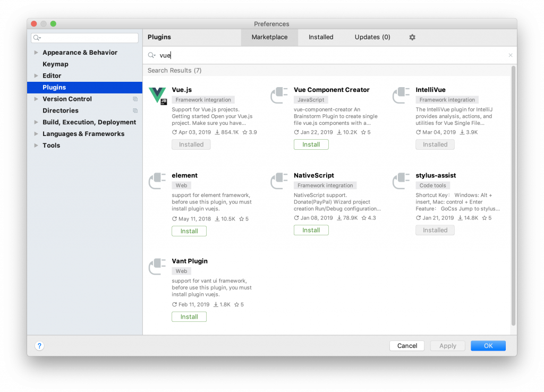This screenshot has width=544, height=392.
Task: Open the plugin search magnifier options
Action: [151, 55]
